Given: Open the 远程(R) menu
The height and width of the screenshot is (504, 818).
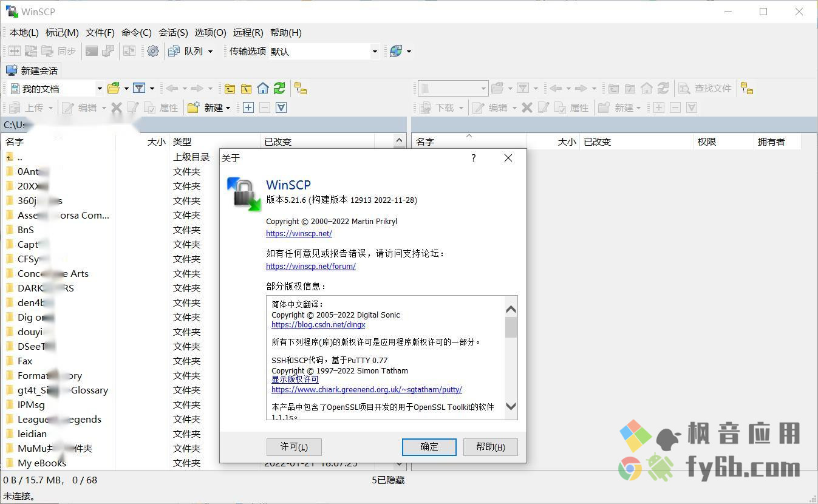Looking at the screenshot, I should click(x=248, y=33).
